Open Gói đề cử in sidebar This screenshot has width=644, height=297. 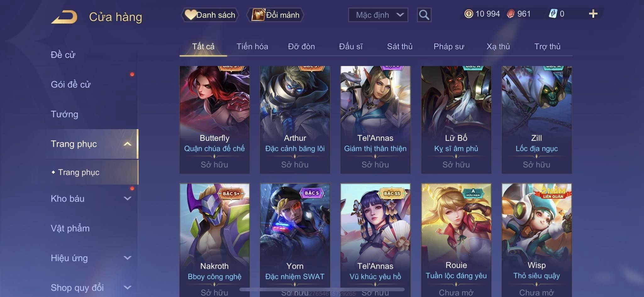[71, 84]
